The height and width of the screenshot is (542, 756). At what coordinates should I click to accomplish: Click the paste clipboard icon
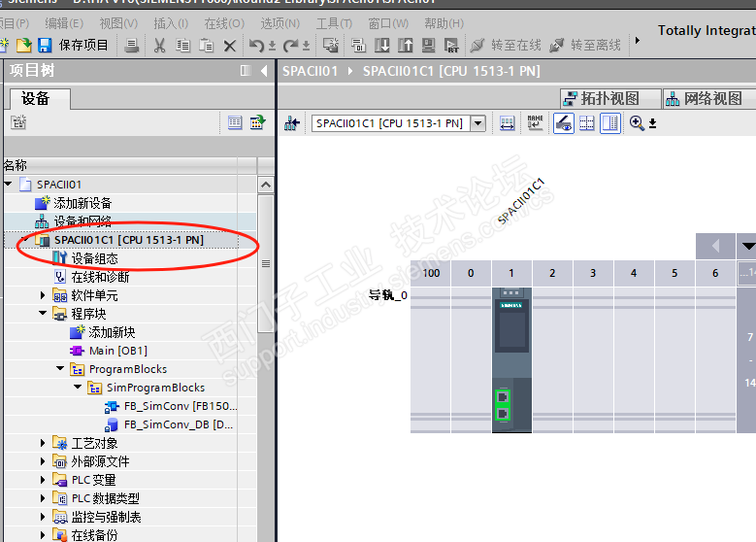pos(207,46)
